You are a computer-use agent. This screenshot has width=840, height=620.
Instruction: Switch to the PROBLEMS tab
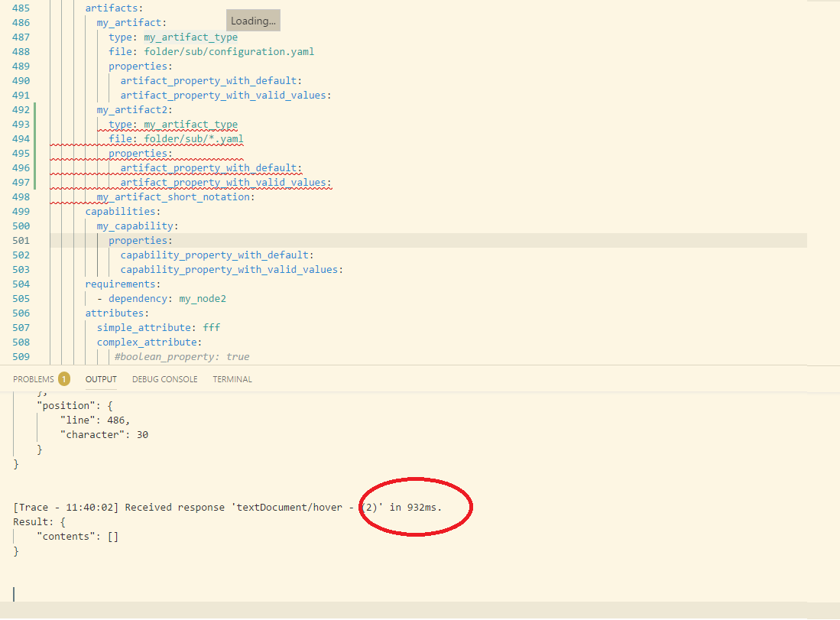34,378
